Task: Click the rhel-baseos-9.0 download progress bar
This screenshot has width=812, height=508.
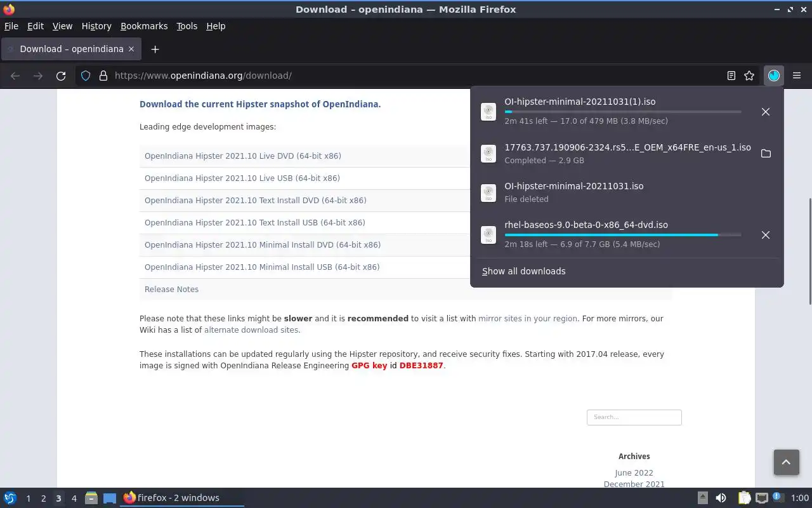Action: (x=623, y=235)
